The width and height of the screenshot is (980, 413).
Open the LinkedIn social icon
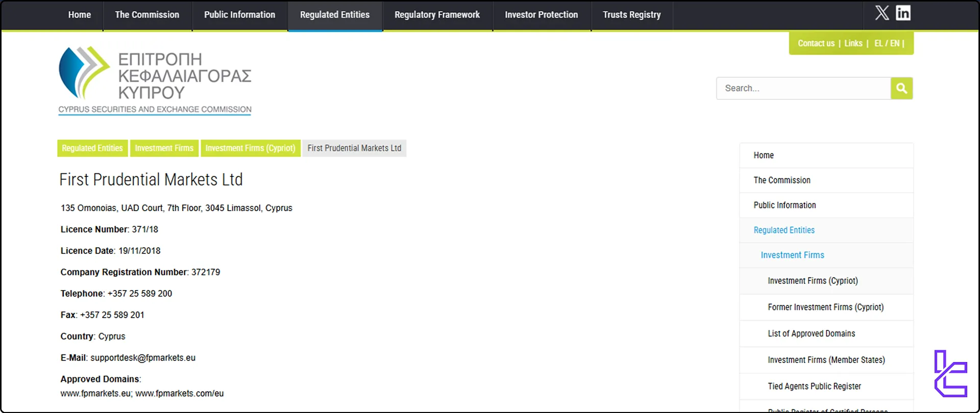(x=903, y=13)
